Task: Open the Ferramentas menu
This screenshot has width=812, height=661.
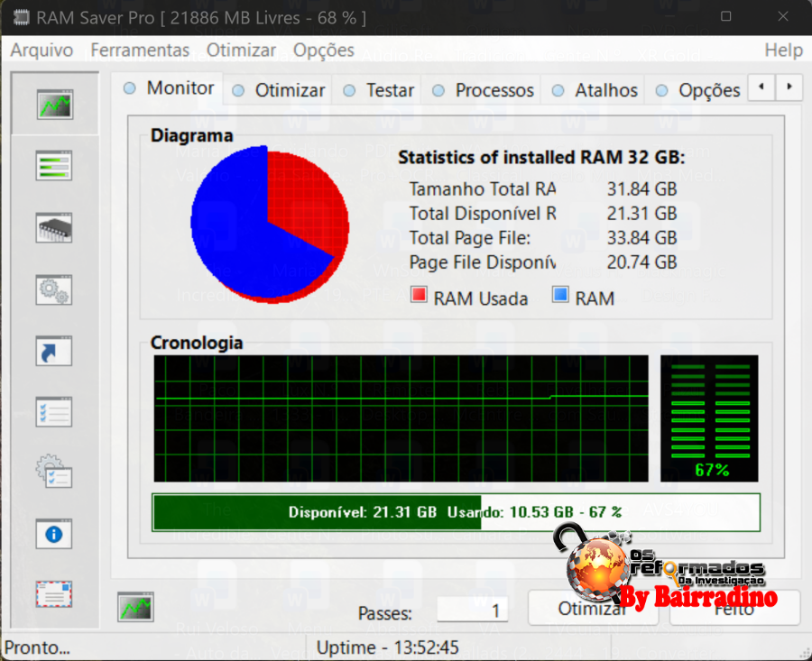Action: tap(140, 50)
